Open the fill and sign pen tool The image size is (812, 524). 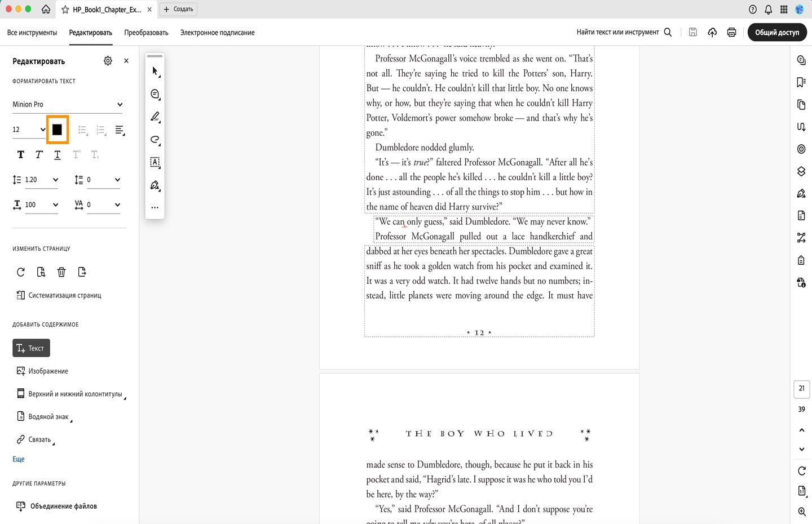click(155, 185)
